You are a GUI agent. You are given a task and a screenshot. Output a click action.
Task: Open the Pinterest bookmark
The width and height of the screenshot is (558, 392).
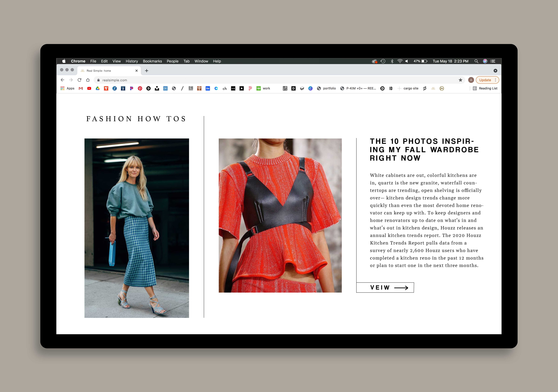tap(140, 88)
